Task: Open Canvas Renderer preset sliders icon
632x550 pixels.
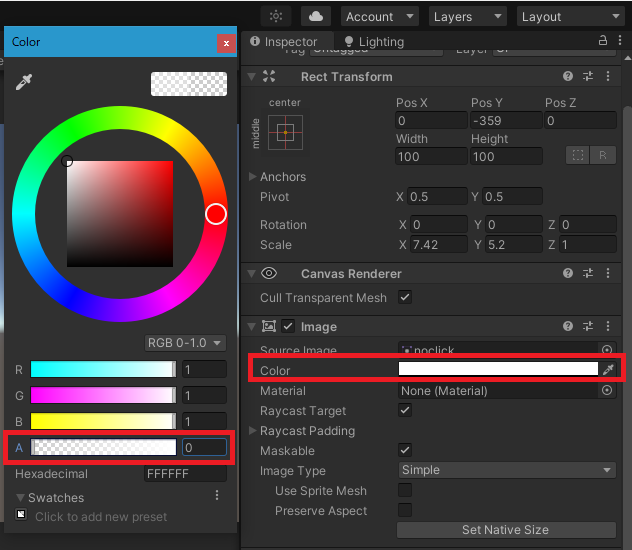Action: pos(588,274)
